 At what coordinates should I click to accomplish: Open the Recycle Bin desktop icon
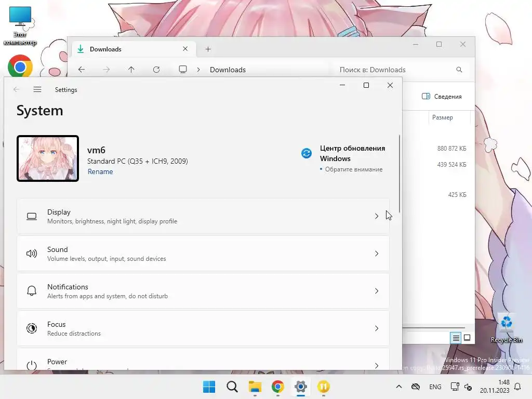[x=506, y=328]
